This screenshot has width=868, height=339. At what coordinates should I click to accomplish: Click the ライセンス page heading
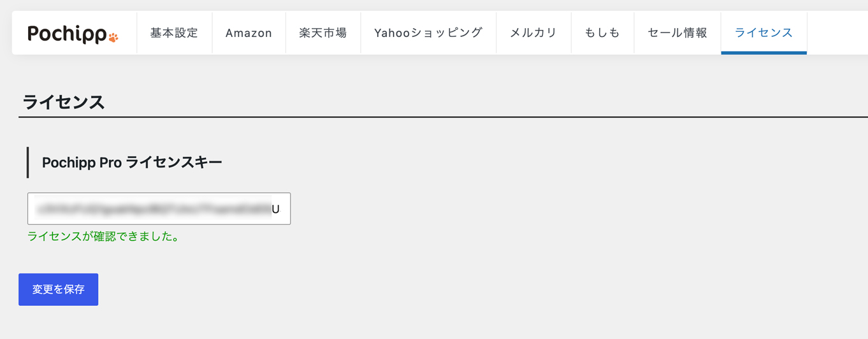(x=64, y=102)
